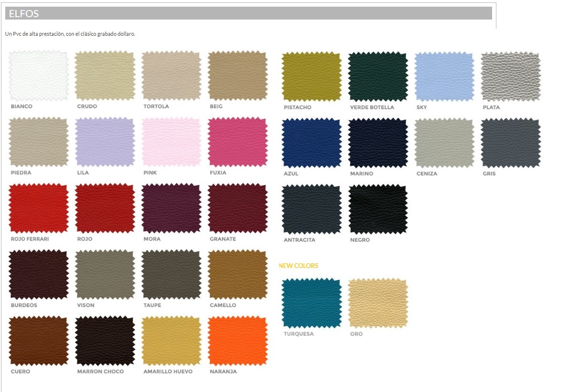
Task: Pick the PLATA silver swatch
Action: [511, 77]
